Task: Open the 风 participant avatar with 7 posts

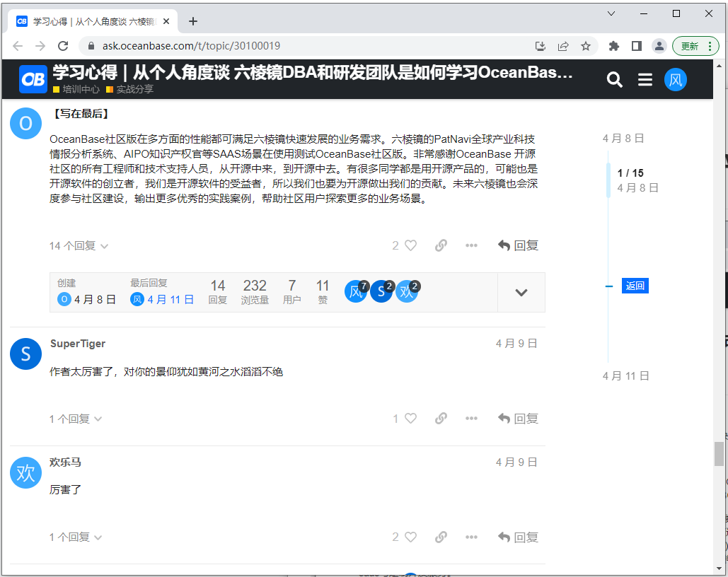Action: click(356, 291)
